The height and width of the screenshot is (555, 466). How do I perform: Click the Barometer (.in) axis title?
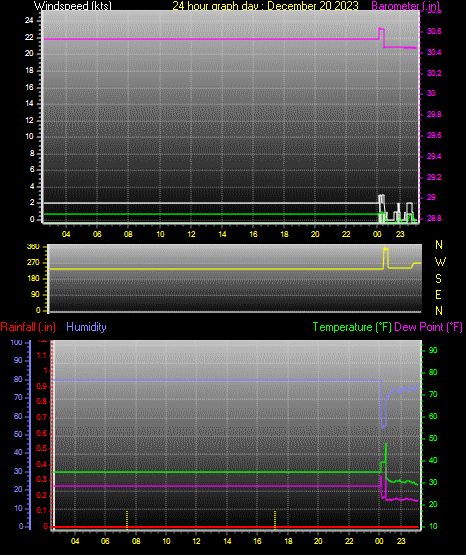[x=405, y=6]
